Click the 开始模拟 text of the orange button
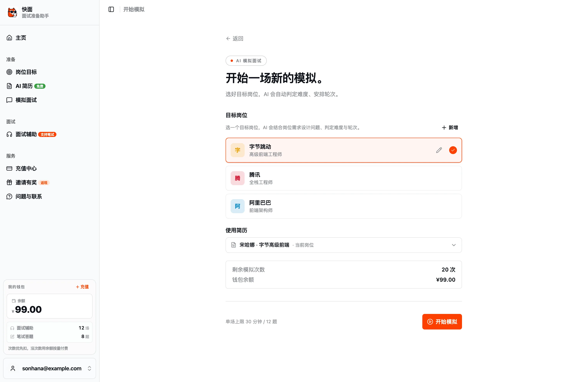The width and height of the screenshot is (588, 382). (x=446, y=322)
